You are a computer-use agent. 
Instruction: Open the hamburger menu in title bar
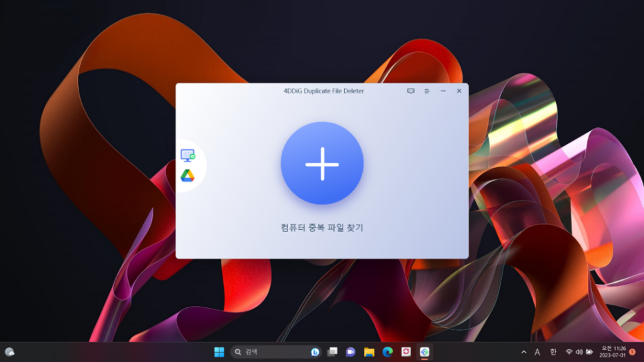[427, 91]
